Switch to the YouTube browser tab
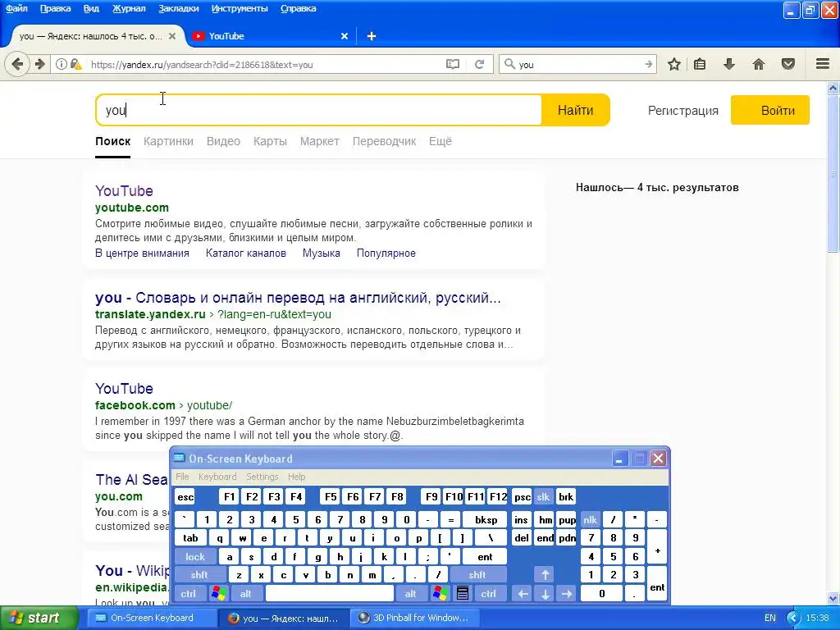The height and width of the screenshot is (630, 840). coord(271,36)
